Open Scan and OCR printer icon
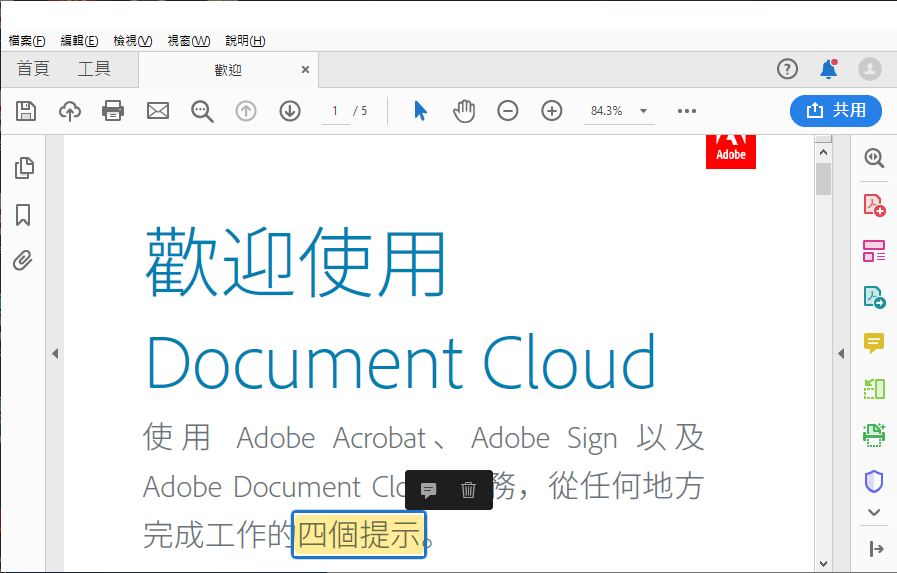897x573 pixels. 874,435
